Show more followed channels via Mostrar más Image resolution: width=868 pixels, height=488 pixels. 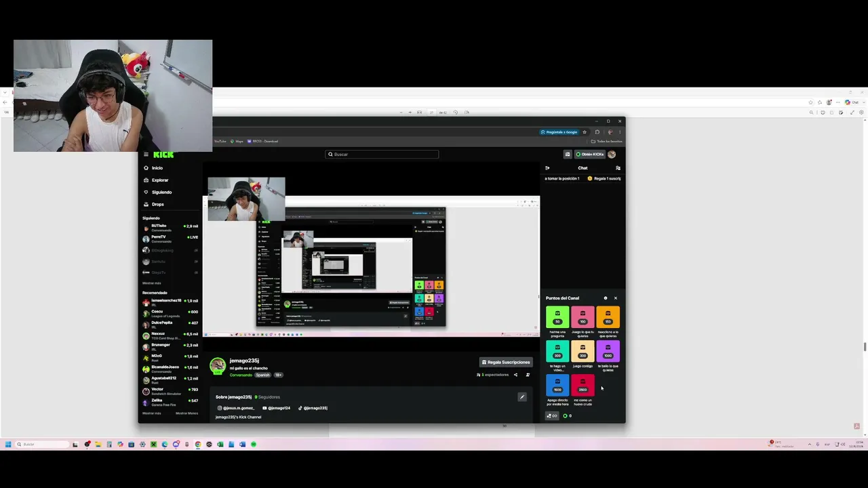152,283
